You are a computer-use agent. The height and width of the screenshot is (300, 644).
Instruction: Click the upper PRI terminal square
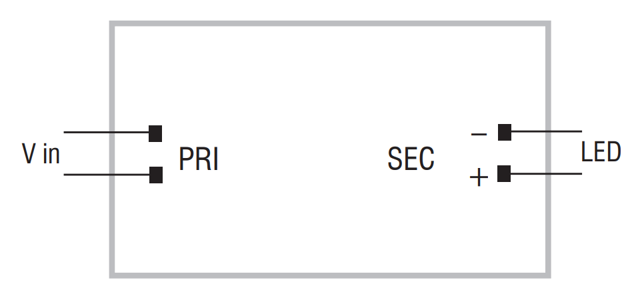(155, 133)
